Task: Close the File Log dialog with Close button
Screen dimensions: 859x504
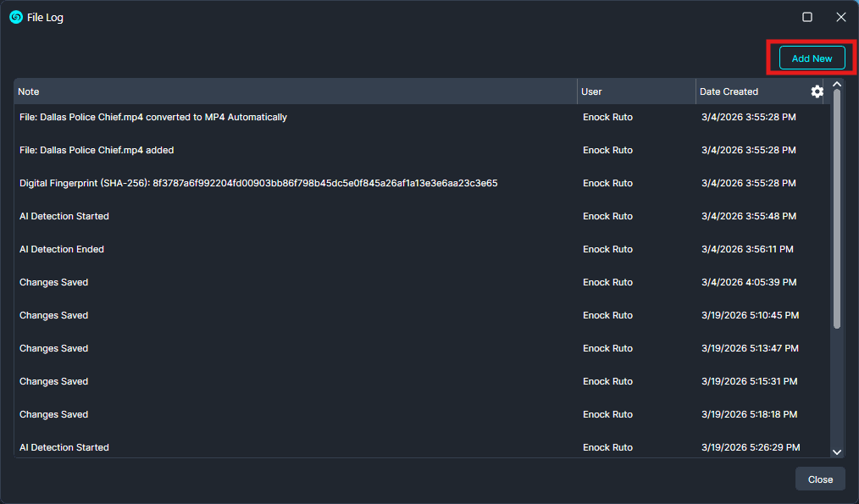Action: point(819,479)
